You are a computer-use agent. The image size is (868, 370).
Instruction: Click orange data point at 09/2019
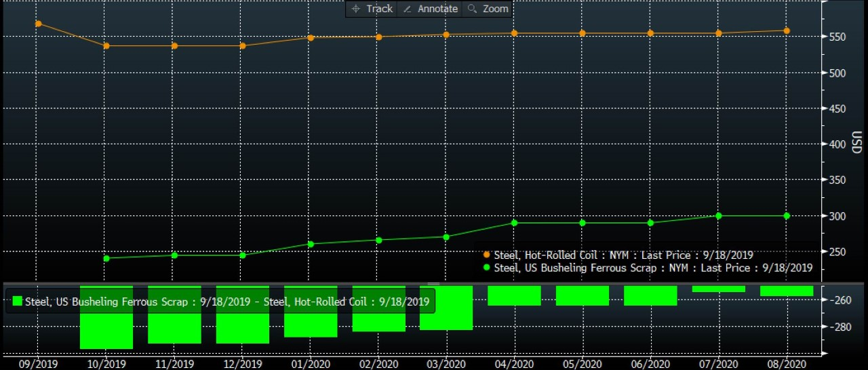tap(38, 24)
